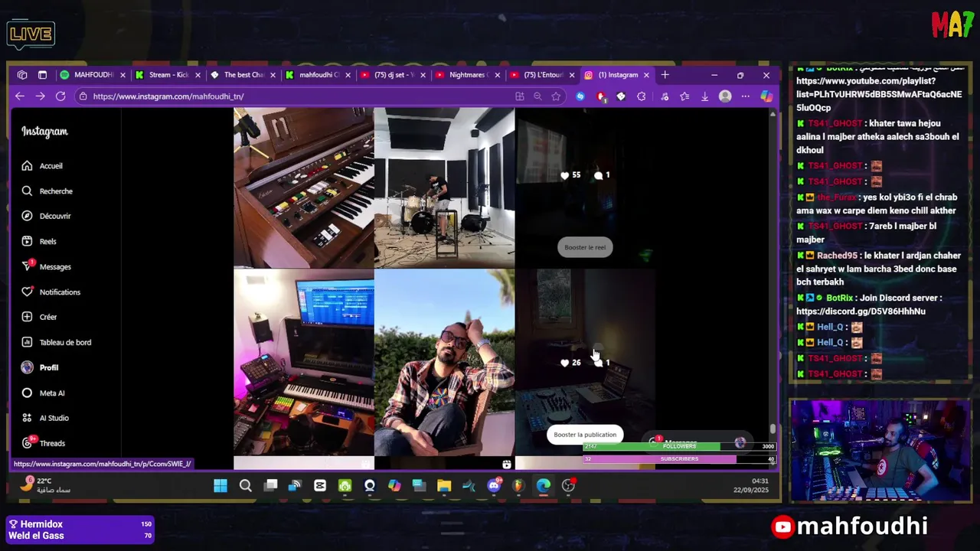The image size is (980, 551).
Task: Switch to (75) L'Entour YouTube tab
Action: click(543, 75)
